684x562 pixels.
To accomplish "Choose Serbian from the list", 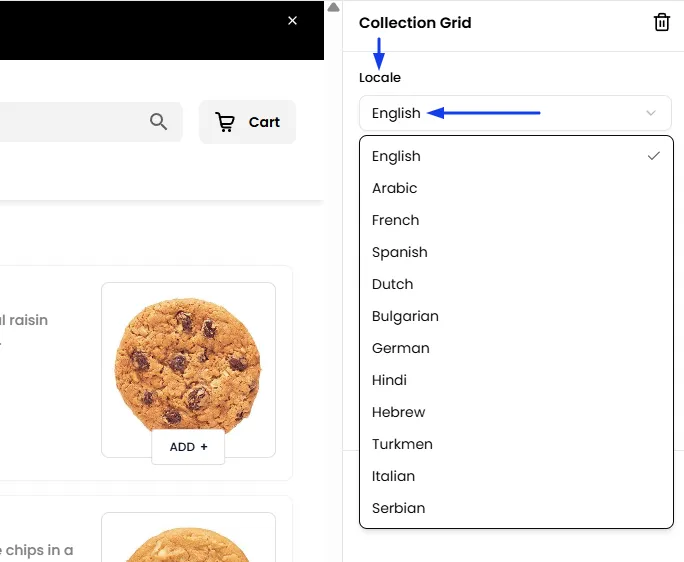I will point(516,508).
